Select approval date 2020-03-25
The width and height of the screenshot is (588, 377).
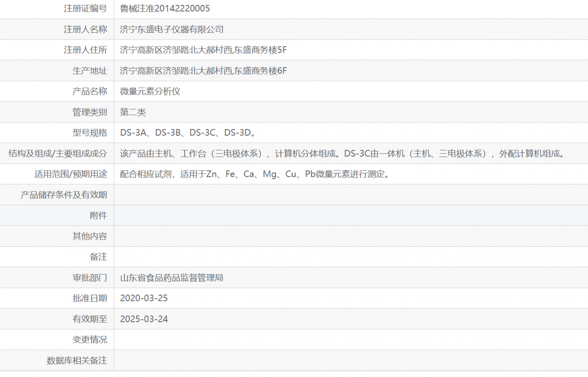(144, 298)
